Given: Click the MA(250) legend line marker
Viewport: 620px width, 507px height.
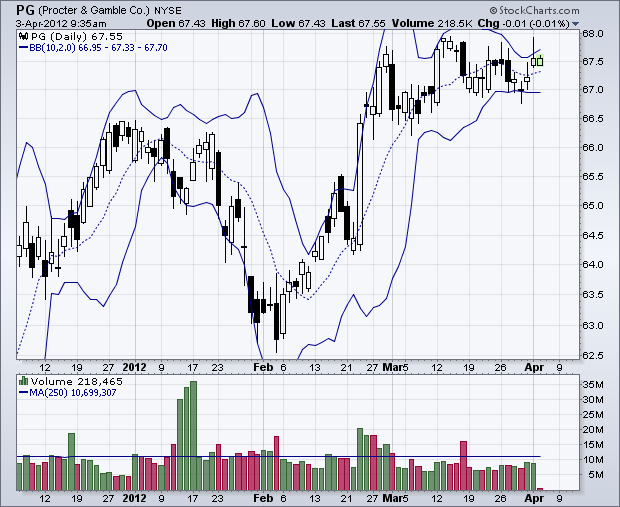Looking at the screenshot, I should pos(23,393).
